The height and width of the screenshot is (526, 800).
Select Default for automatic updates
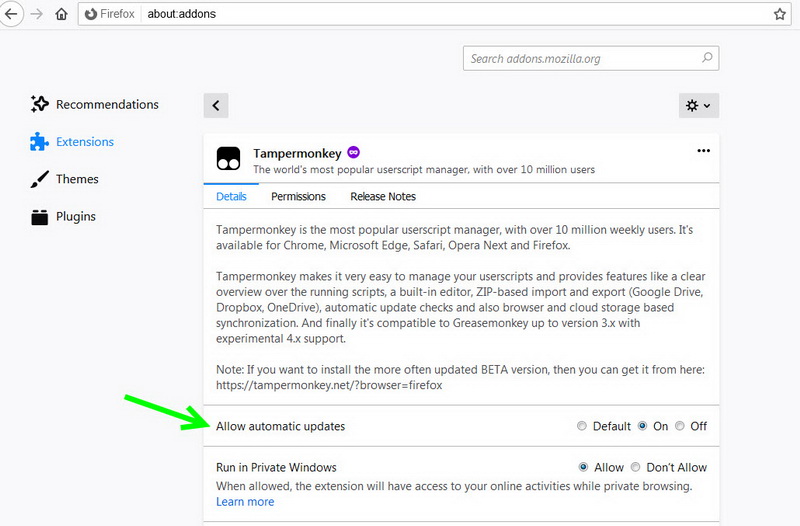coord(582,426)
